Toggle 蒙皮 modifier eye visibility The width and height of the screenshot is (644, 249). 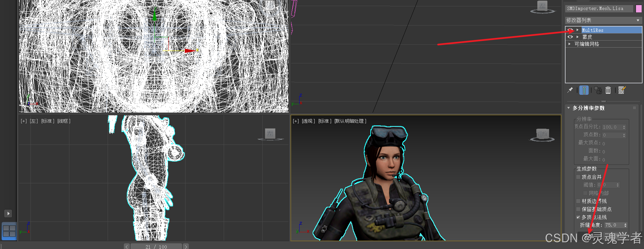(570, 37)
